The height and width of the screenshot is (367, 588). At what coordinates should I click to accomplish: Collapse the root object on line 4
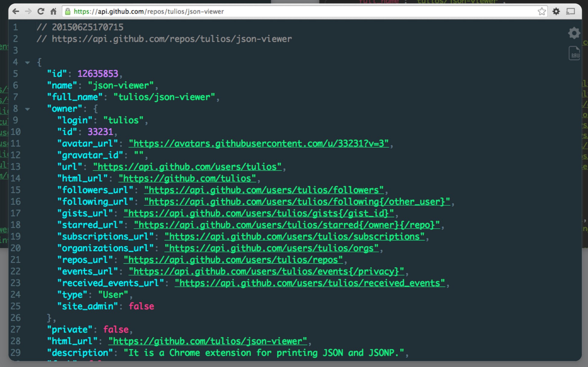27,62
